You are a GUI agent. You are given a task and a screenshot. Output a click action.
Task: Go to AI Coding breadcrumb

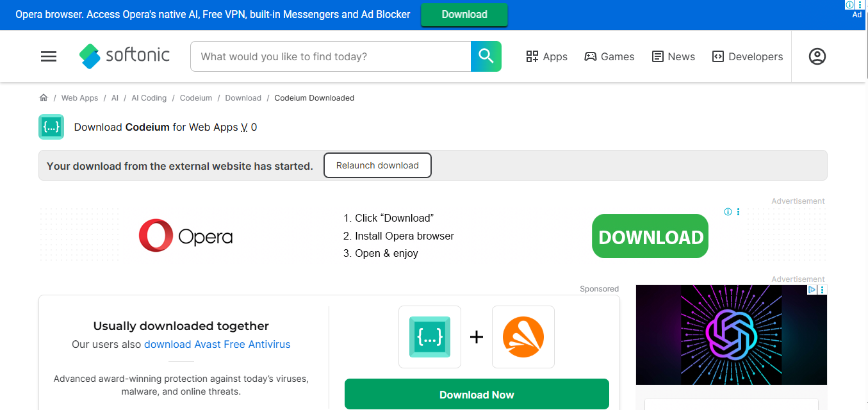click(149, 98)
